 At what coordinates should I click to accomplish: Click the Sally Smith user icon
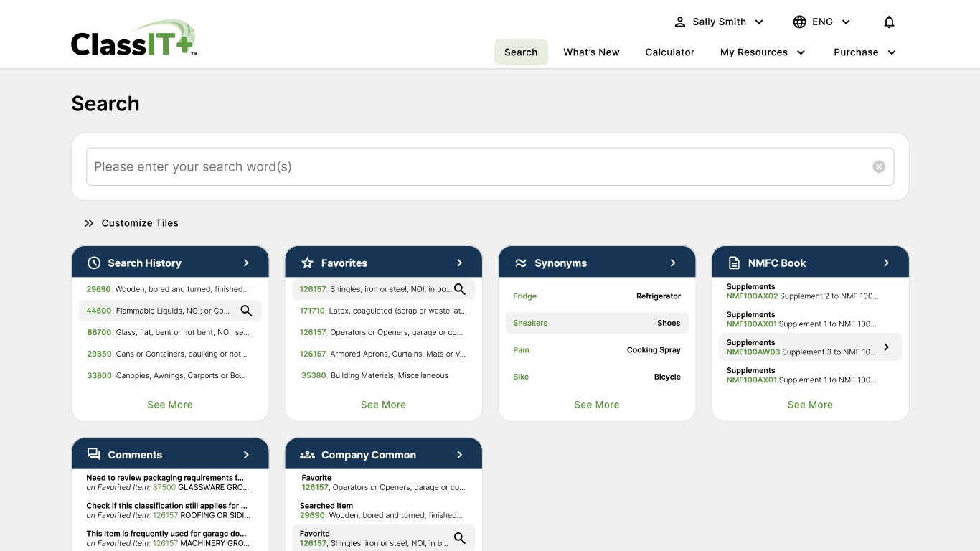click(x=680, y=22)
